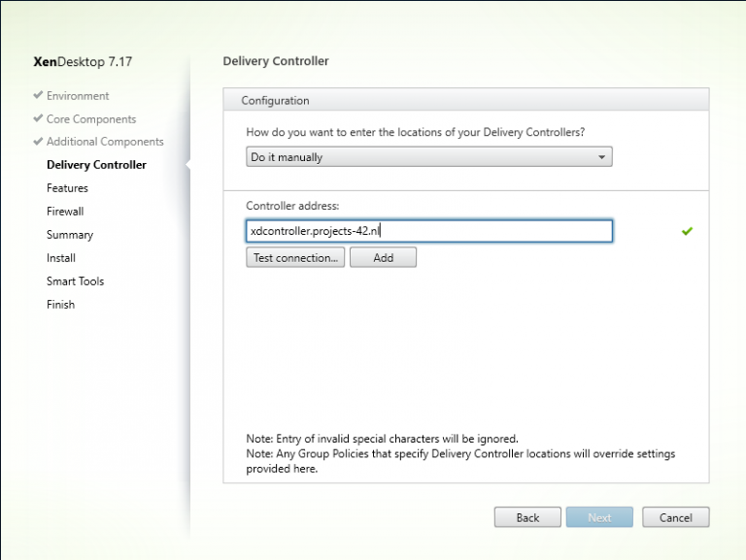Go Back to the previous step

527,517
